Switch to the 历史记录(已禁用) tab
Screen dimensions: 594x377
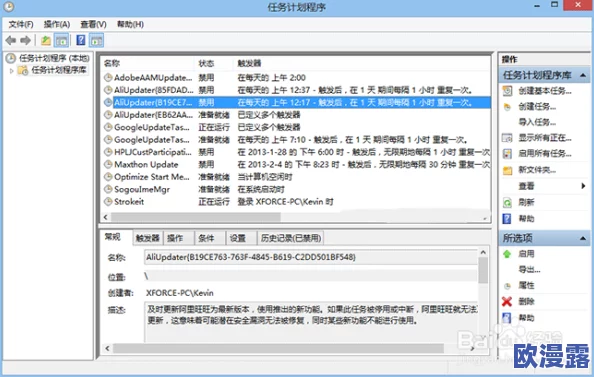coord(291,238)
